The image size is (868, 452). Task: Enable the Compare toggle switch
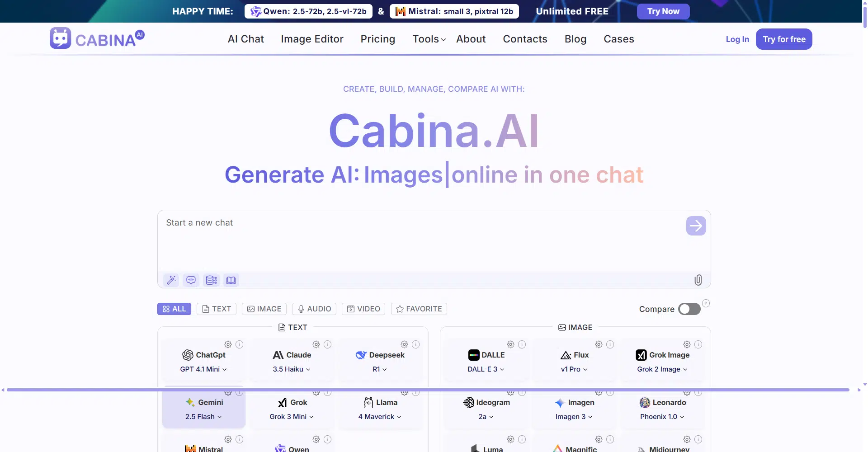[689, 309]
